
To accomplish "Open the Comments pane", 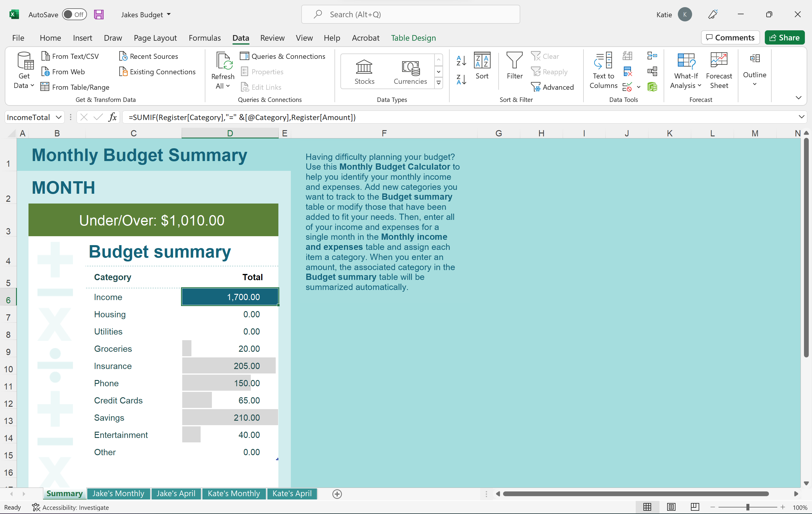I will point(730,37).
